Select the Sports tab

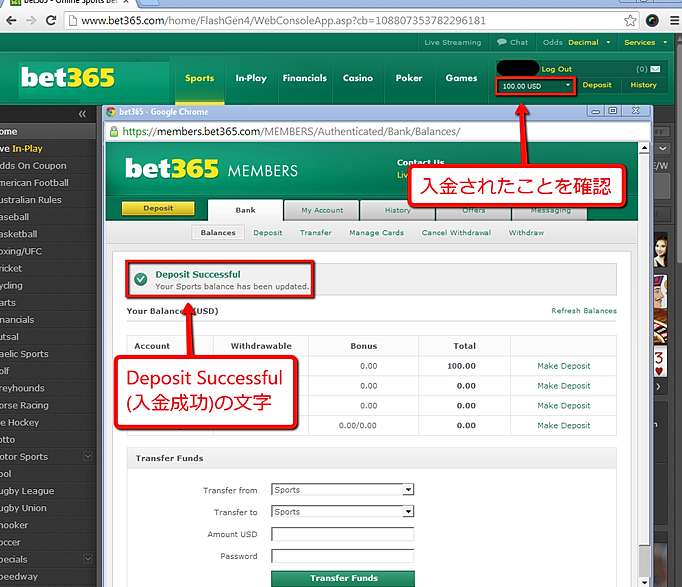pos(200,78)
